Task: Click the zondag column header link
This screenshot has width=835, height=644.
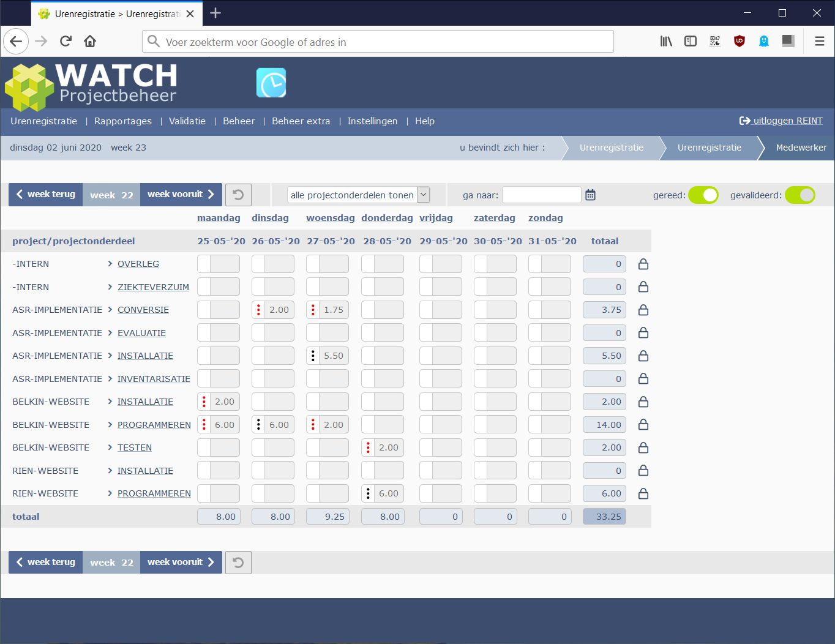Action: (x=545, y=218)
